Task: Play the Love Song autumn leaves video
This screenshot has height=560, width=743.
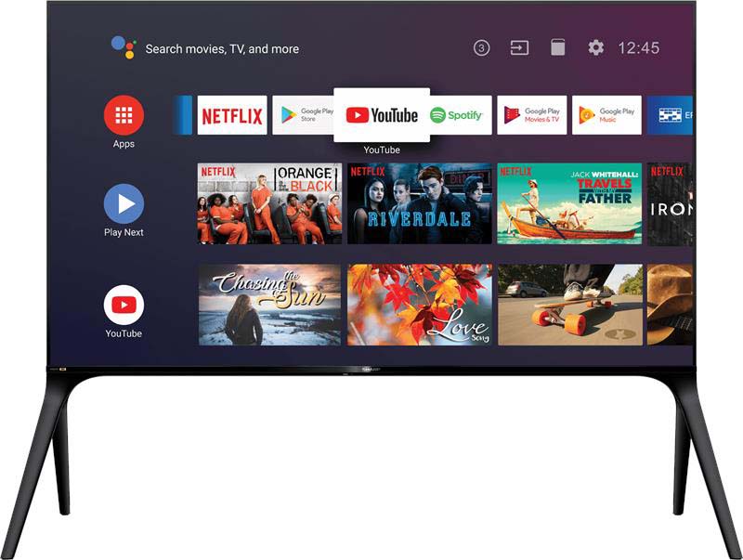Action: tap(420, 305)
